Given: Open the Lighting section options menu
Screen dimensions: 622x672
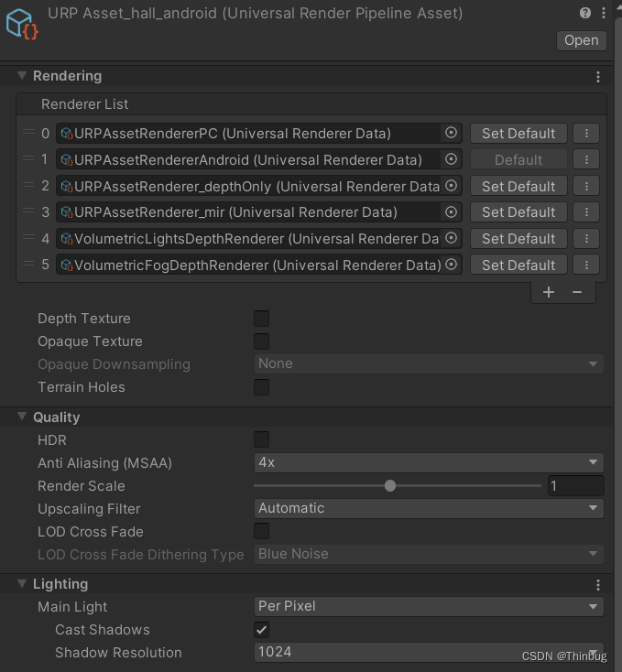Looking at the screenshot, I should coord(598,585).
